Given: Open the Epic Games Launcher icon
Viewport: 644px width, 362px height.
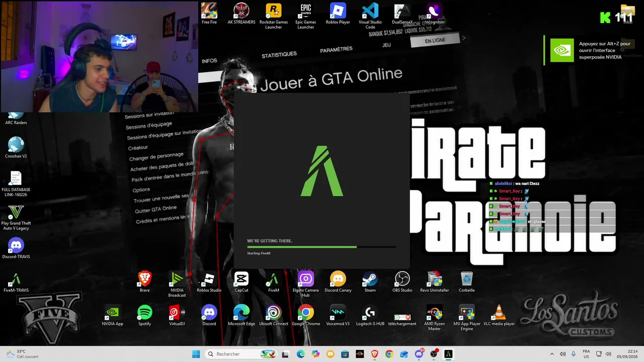Looking at the screenshot, I should click(305, 16).
